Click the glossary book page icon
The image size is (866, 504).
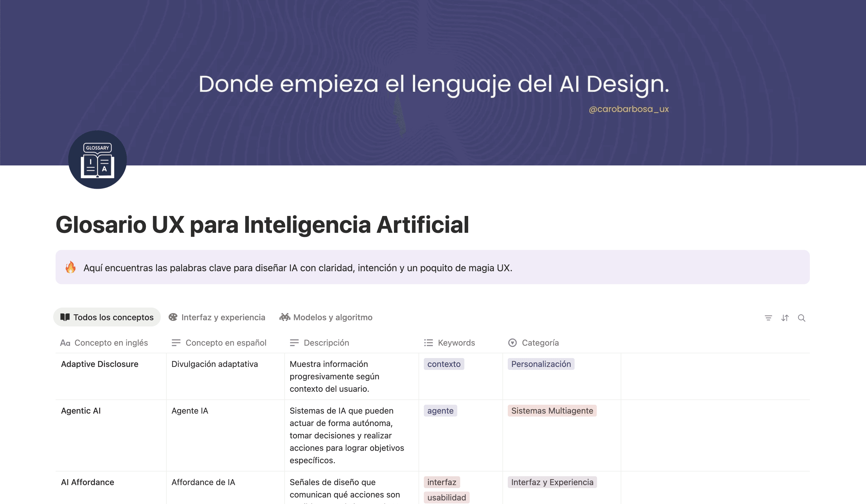pyautogui.click(x=97, y=160)
